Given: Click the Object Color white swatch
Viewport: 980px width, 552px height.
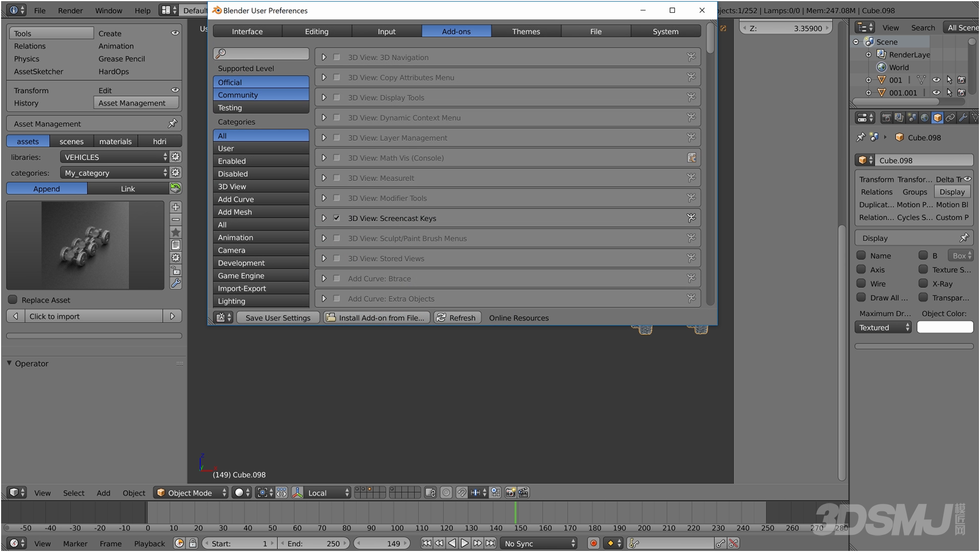Looking at the screenshot, I should [x=945, y=328].
